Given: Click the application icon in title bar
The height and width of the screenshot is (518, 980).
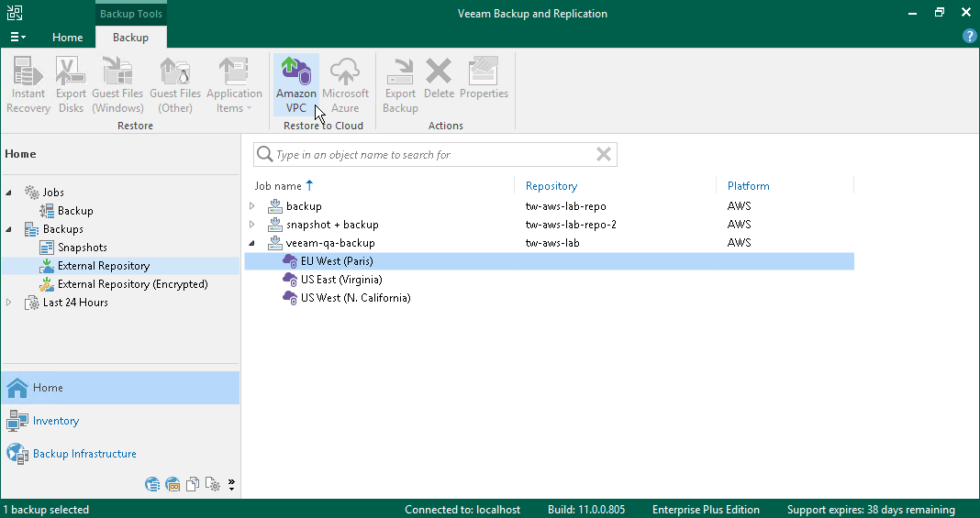Looking at the screenshot, I should (x=15, y=13).
